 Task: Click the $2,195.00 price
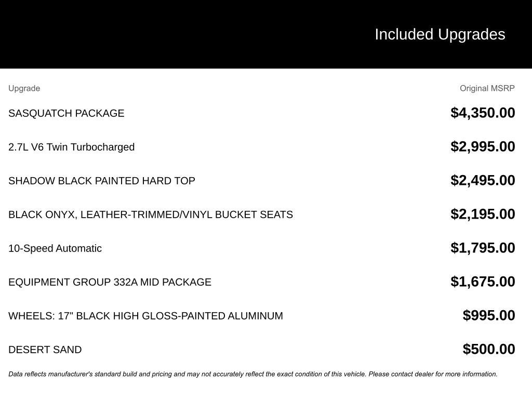pyautogui.click(x=483, y=214)
